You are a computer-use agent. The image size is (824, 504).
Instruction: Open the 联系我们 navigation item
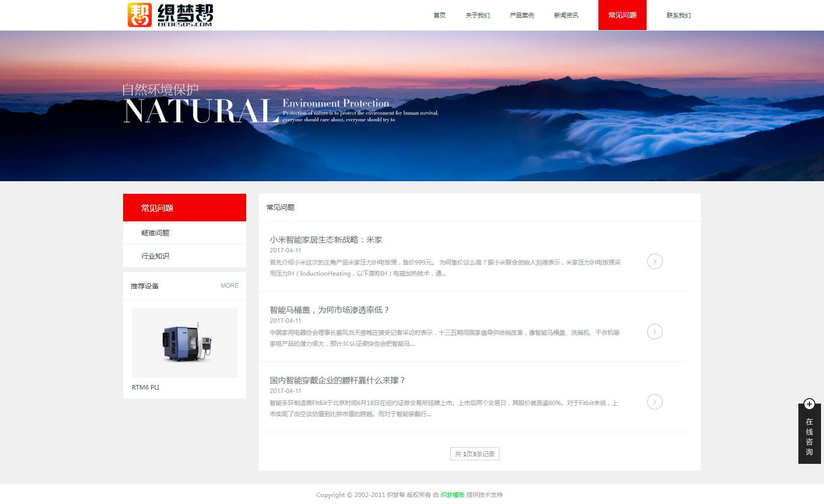pos(678,15)
